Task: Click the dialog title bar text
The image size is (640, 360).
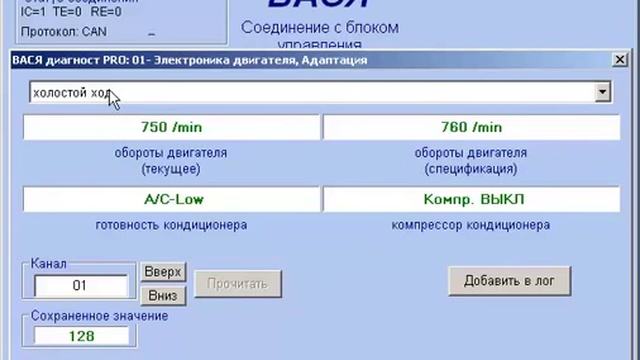Action: pos(190,60)
